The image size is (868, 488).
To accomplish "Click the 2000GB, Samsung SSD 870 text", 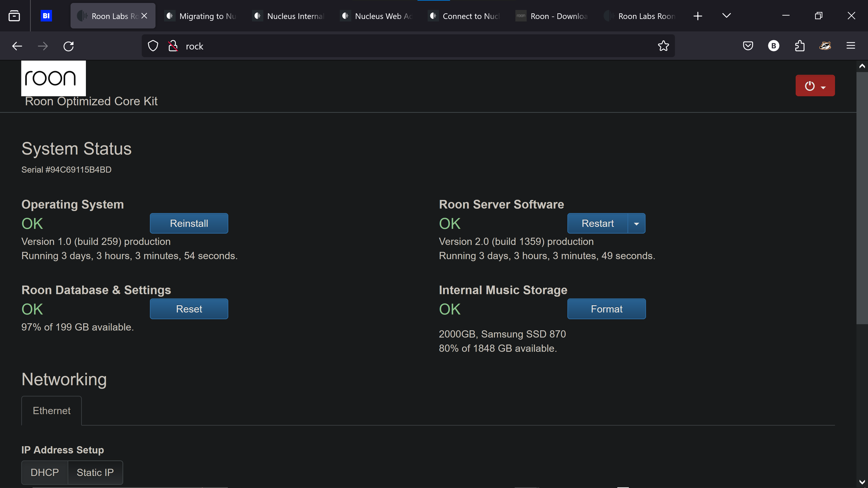I will click(x=502, y=334).
